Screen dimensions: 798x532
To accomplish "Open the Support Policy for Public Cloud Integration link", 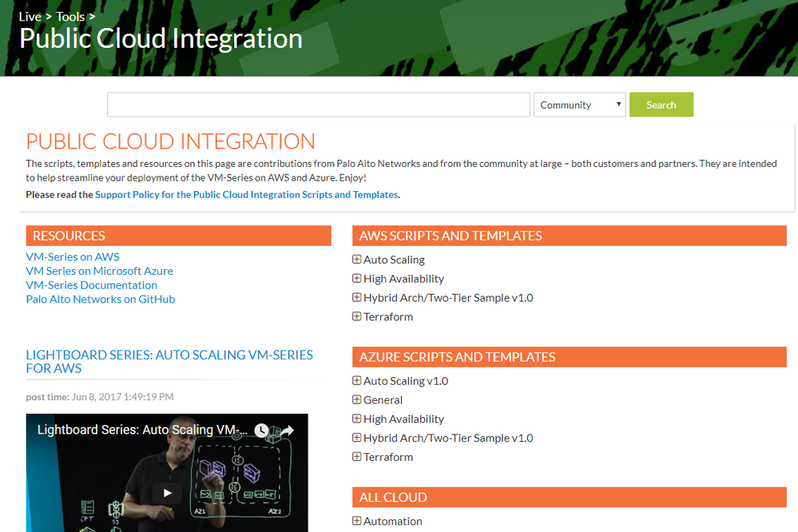I will pos(246,194).
